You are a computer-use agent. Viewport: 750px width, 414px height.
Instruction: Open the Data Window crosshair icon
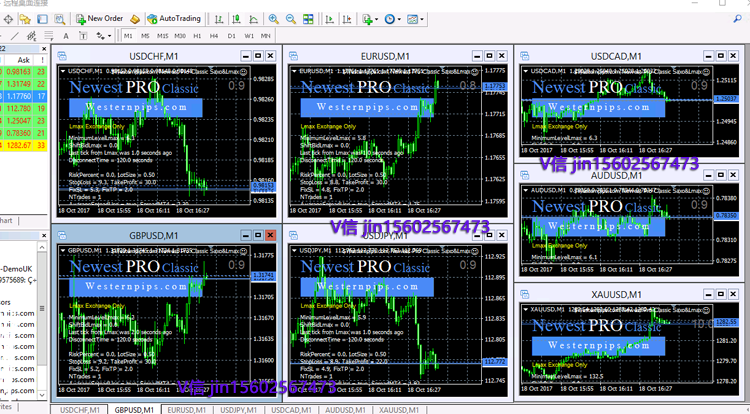(x=8, y=19)
